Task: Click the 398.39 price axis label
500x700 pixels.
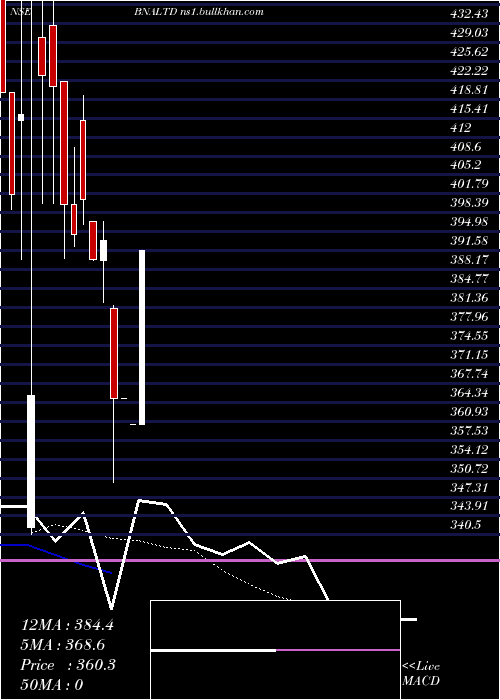Action: [469, 203]
